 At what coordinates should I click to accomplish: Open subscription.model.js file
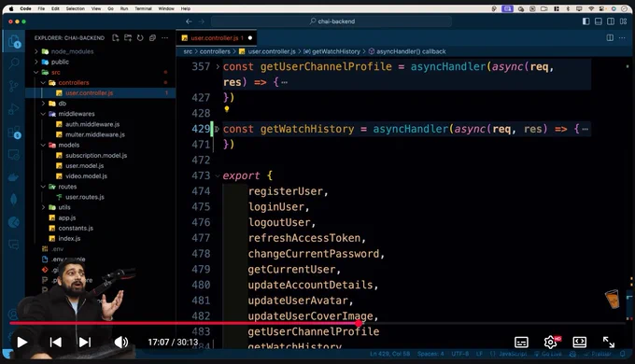[96, 156]
